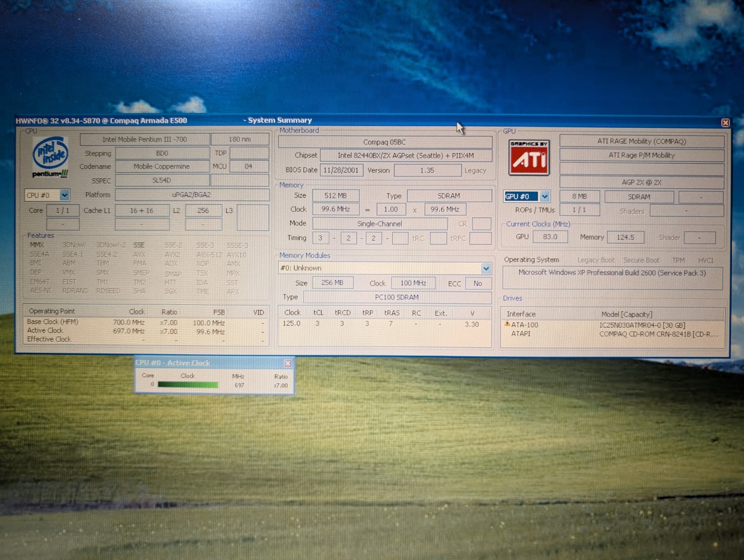Image resolution: width=744 pixels, height=560 pixels.
Task: Close the System Summary window
Action: 725,122
